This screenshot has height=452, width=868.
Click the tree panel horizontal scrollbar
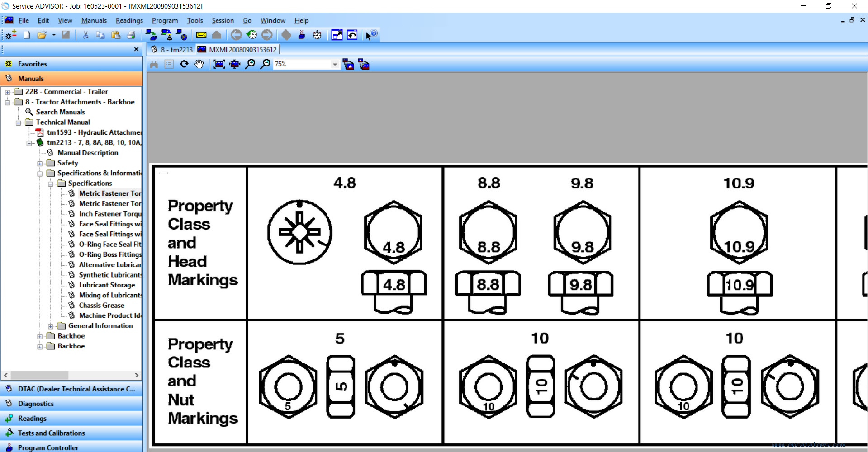pyautogui.click(x=71, y=375)
